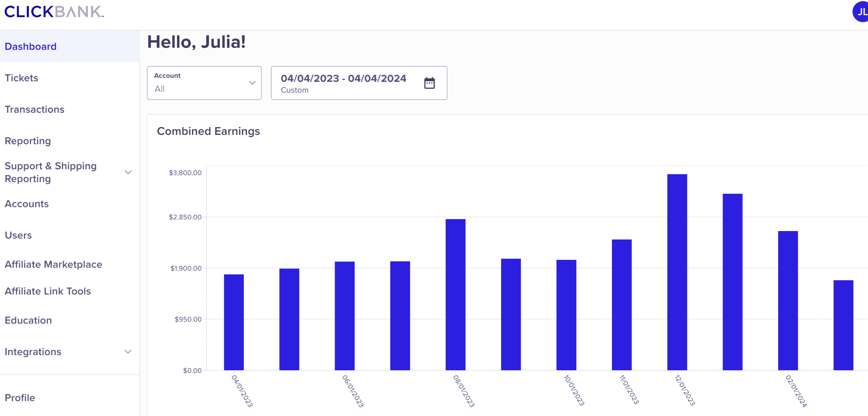The height and width of the screenshot is (416, 868).
Task: Select Accounts in the sidebar
Action: click(27, 204)
